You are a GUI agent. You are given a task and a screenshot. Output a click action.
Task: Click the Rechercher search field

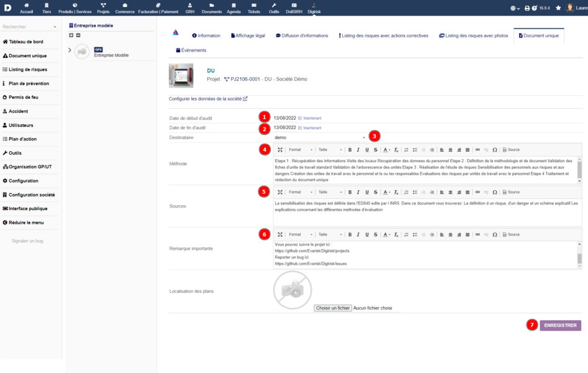point(29,27)
